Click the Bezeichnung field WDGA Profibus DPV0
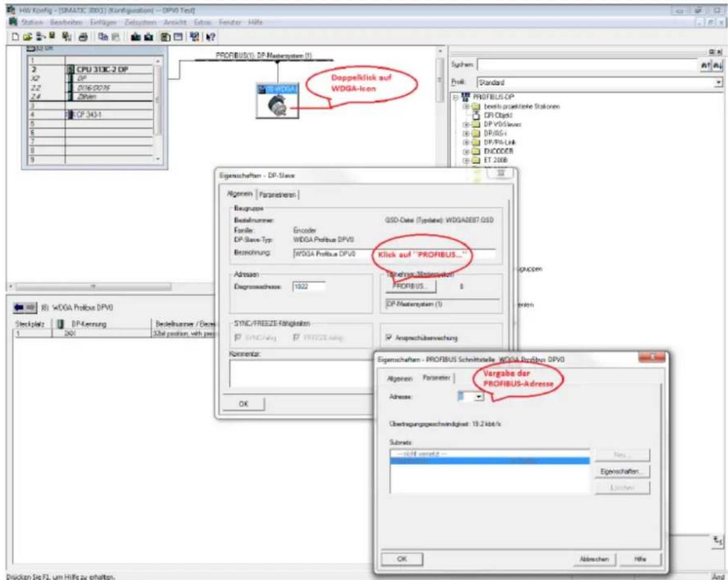The height and width of the screenshot is (580, 728). (x=394, y=254)
